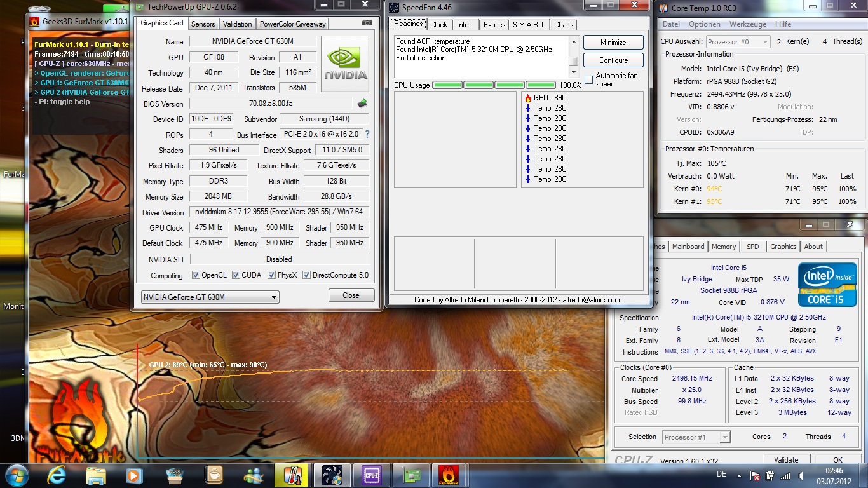Open the Werkzeuge menu in Core Temp
The height and width of the screenshot is (488, 868).
pos(747,24)
